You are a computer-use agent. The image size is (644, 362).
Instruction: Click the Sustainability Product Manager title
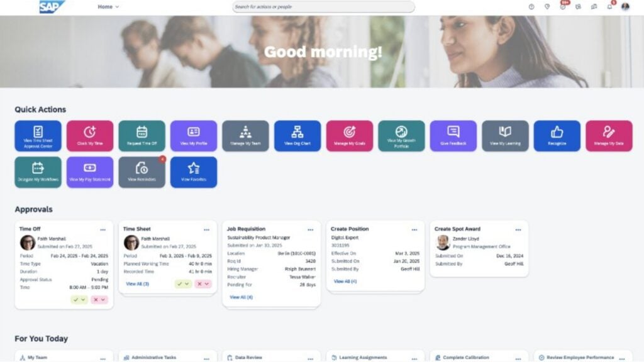coord(258,237)
